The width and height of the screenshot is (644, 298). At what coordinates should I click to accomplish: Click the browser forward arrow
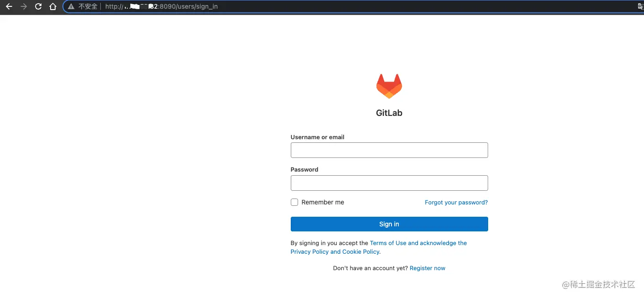tap(24, 6)
